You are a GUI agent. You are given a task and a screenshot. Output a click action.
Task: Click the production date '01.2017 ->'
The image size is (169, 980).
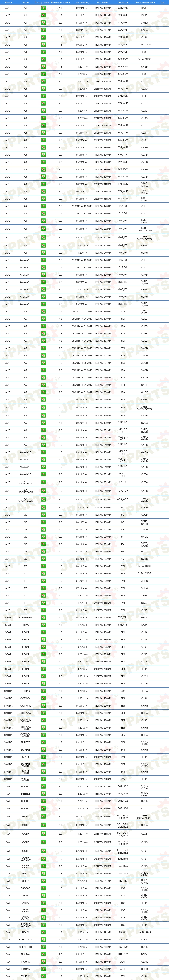click(81, 551)
